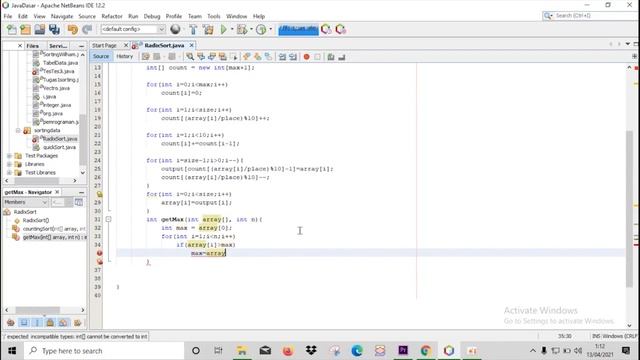Click the error marker beside the max=array line
Image resolution: width=640 pixels, height=360 pixels.
tap(99, 253)
